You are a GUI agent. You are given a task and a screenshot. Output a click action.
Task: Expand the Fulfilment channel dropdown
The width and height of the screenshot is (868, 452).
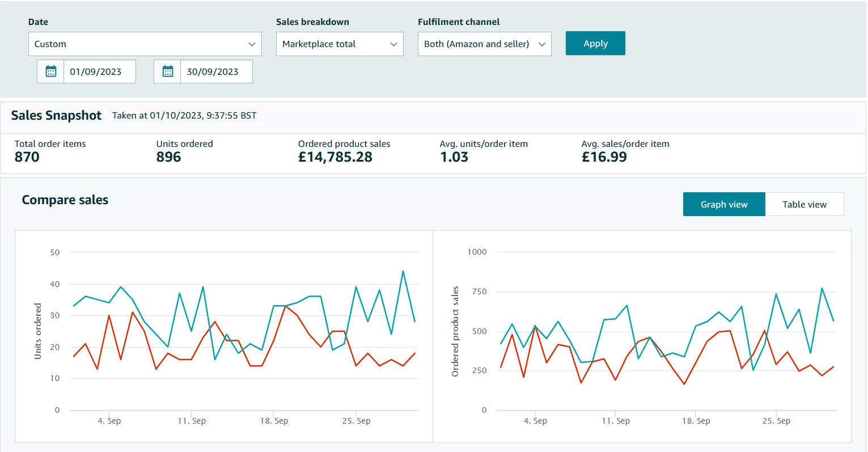pyautogui.click(x=484, y=44)
